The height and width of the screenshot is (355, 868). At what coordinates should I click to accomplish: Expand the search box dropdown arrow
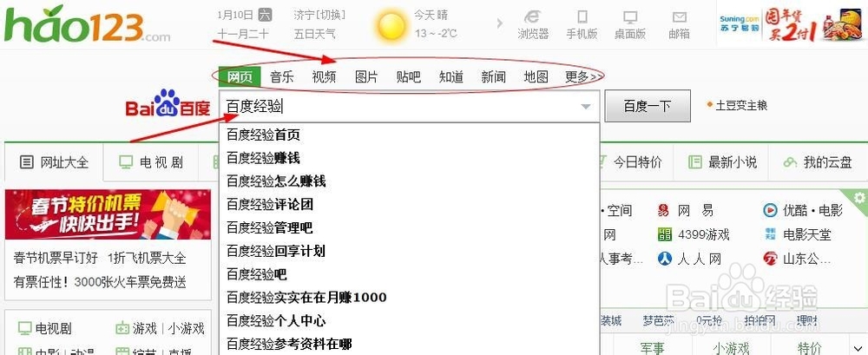[586, 107]
